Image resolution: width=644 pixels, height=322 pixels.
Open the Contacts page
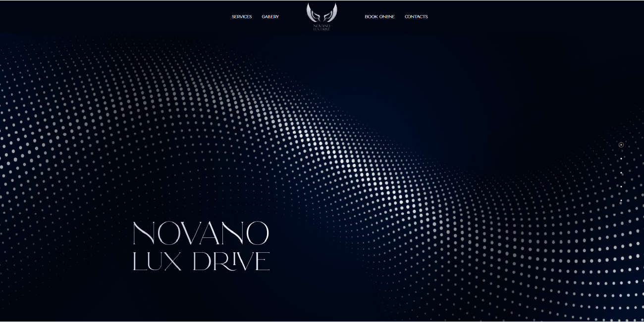tap(416, 17)
